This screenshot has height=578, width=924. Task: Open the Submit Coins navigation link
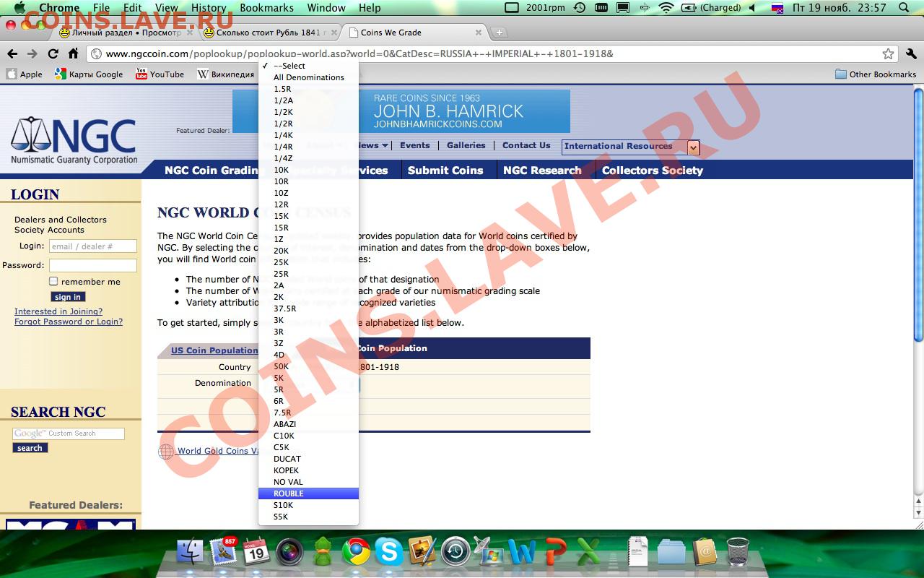click(x=445, y=171)
